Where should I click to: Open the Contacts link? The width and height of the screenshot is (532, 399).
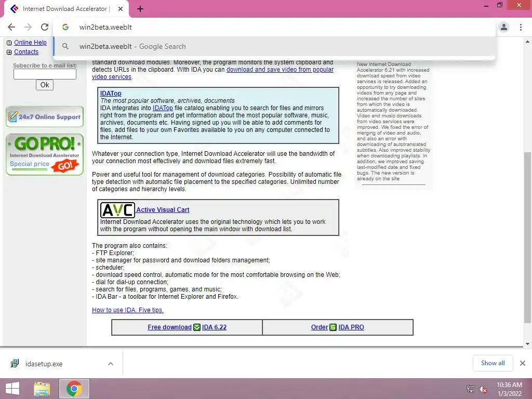(26, 52)
